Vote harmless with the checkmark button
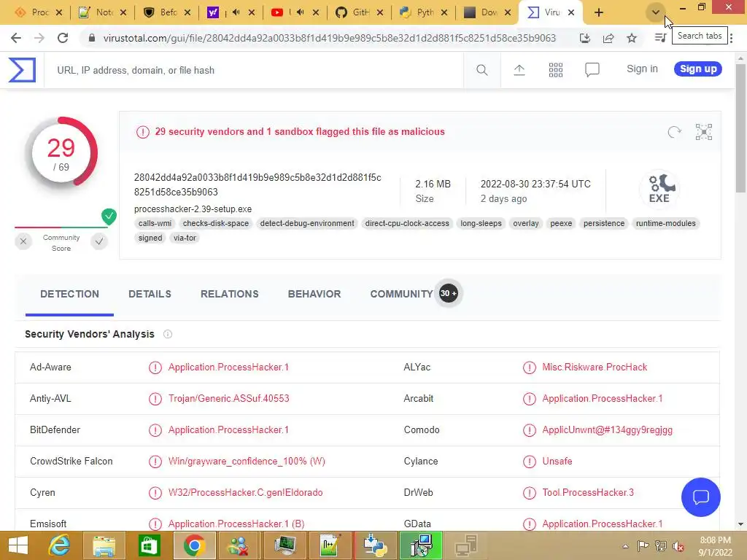Viewport: 747px width, 560px height. [x=99, y=241]
